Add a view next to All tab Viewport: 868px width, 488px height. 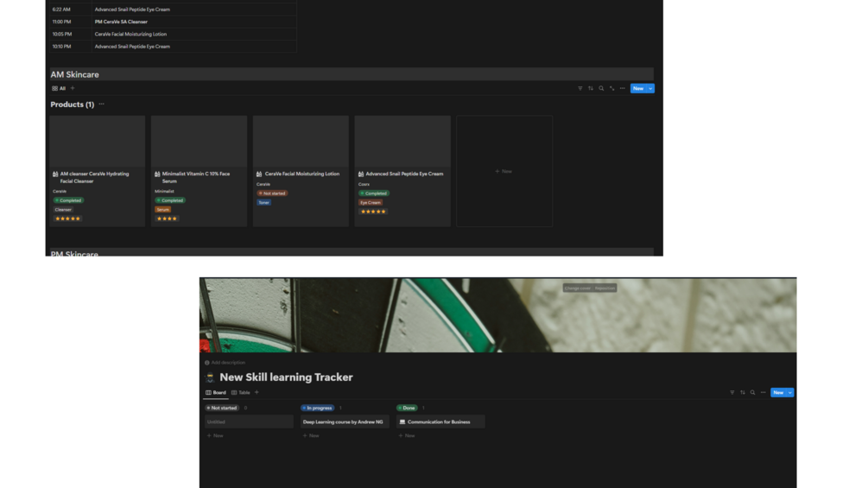click(73, 88)
